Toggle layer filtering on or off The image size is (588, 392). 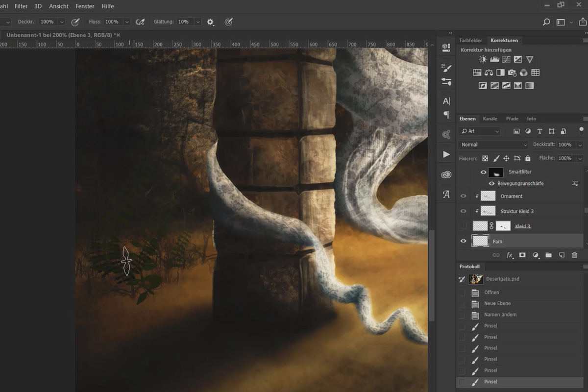[x=581, y=130]
